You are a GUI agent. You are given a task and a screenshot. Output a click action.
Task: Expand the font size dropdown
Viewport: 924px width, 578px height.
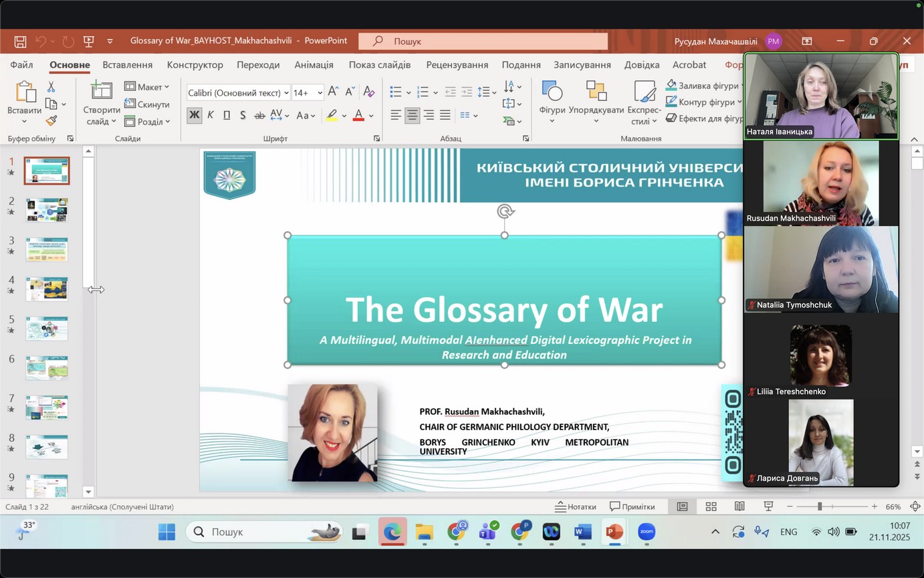click(x=320, y=93)
